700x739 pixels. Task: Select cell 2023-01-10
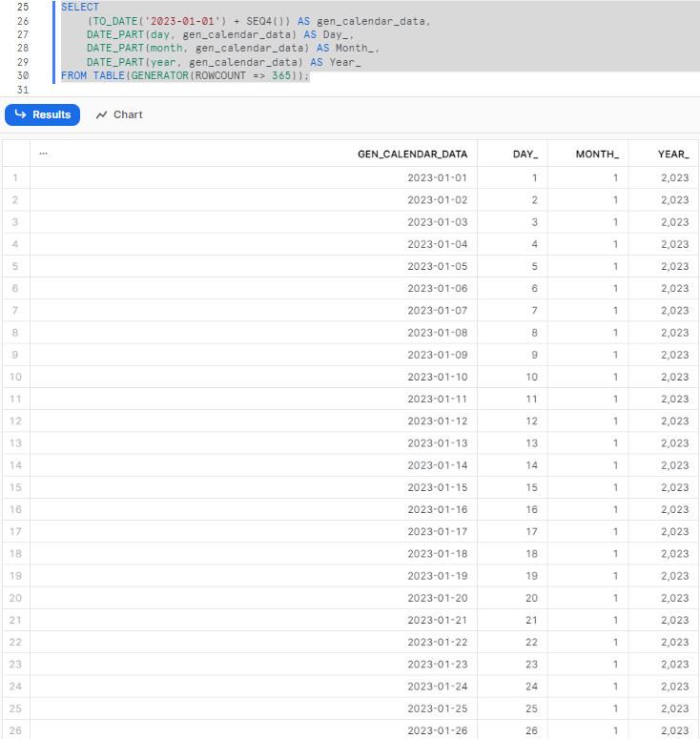(254, 377)
